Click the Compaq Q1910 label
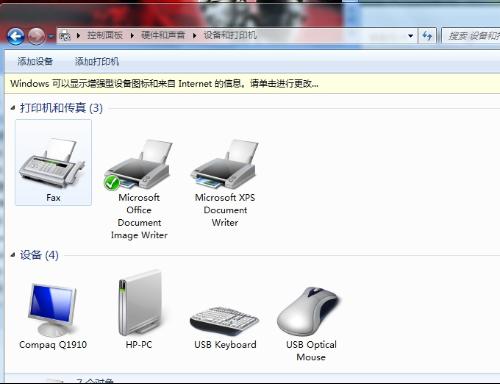The height and width of the screenshot is (384, 500). point(53,345)
